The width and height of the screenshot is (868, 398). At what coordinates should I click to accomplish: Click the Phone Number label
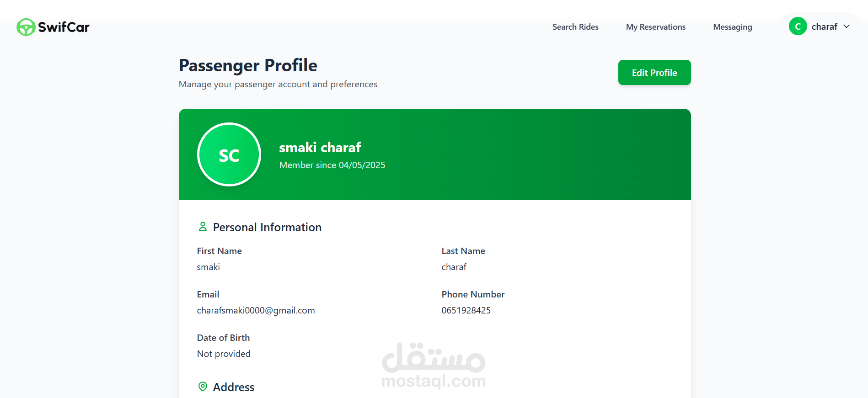[x=473, y=294]
